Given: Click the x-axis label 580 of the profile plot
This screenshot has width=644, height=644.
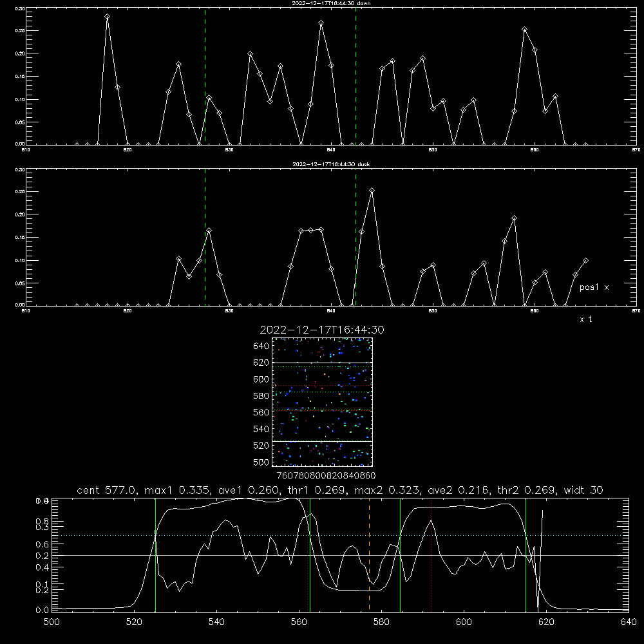Looking at the screenshot, I should coord(381,622).
